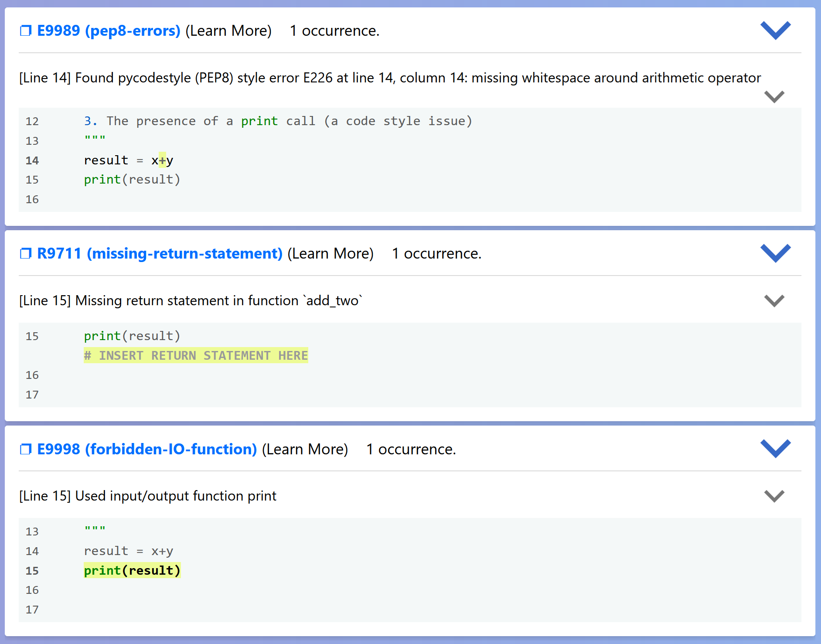Click '[Line 15] Missing return statement' message
This screenshot has width=821, height=644.
(191, 300)
